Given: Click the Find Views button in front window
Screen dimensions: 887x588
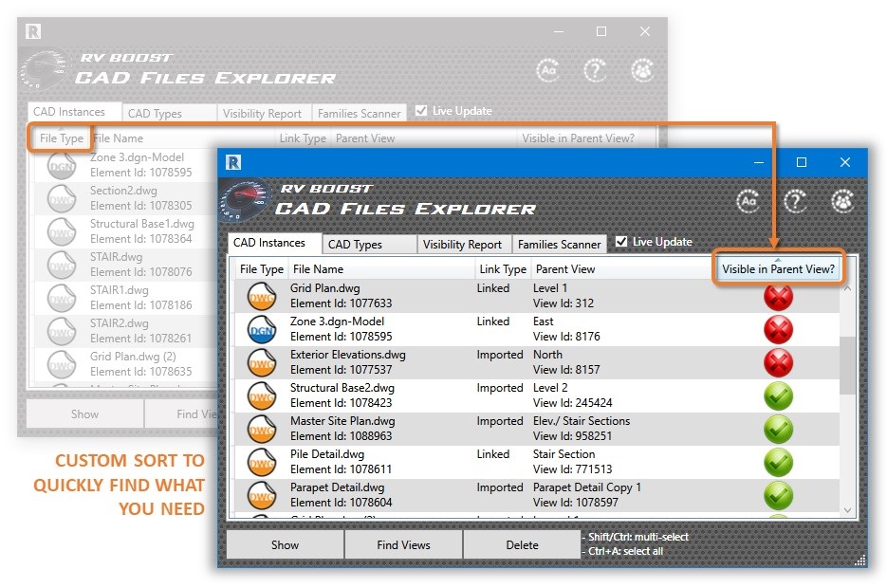Looking at the screenshot, I should tap(404, 545).
